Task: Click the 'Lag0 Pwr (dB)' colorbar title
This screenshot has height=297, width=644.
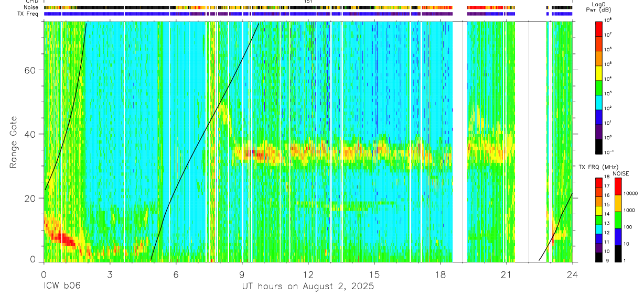Action: (599, 7)
